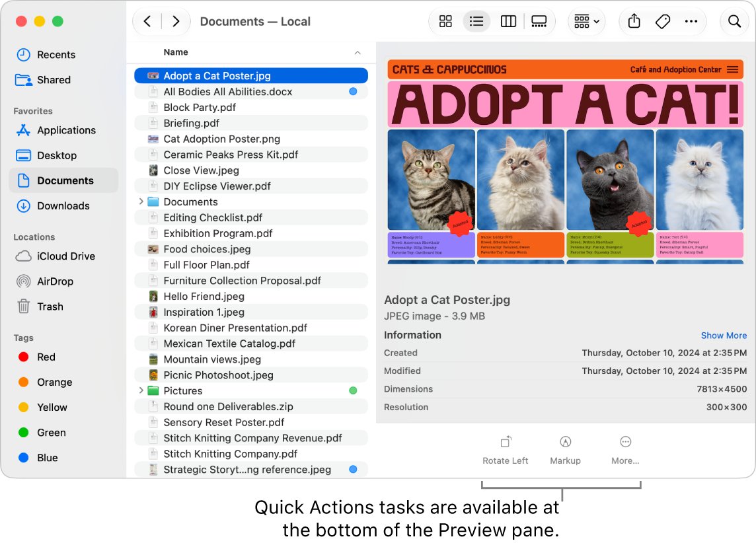Switch to icon grid view
Viewport: 756px width, 543px height.
445,21
